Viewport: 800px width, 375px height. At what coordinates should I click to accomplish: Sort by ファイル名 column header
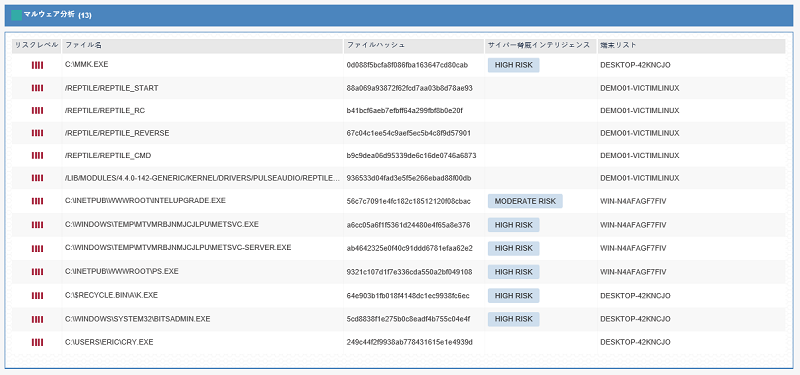click(x=203, y=45)
